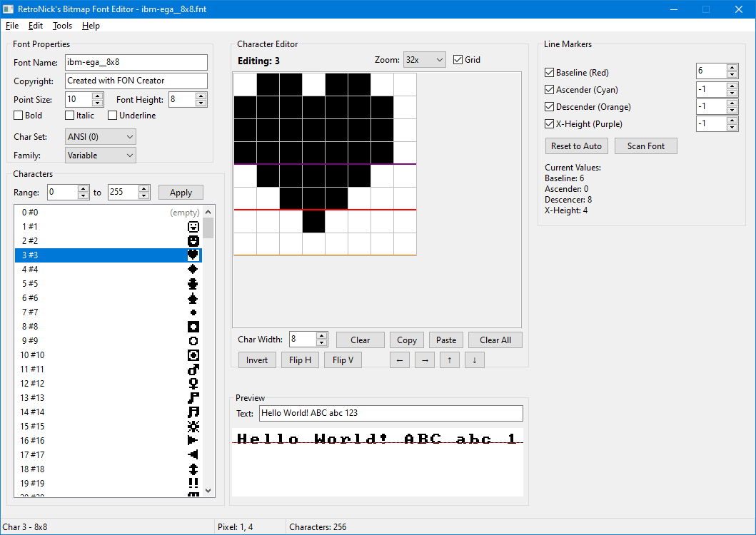756x535 pixels.
Task: Select the diamond glyph in row 4 #4
Action: 193,270
